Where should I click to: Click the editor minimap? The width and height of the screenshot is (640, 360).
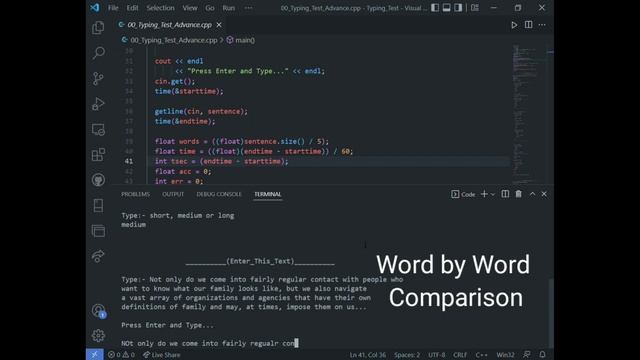pyautogui.click(x=529, y=114)
